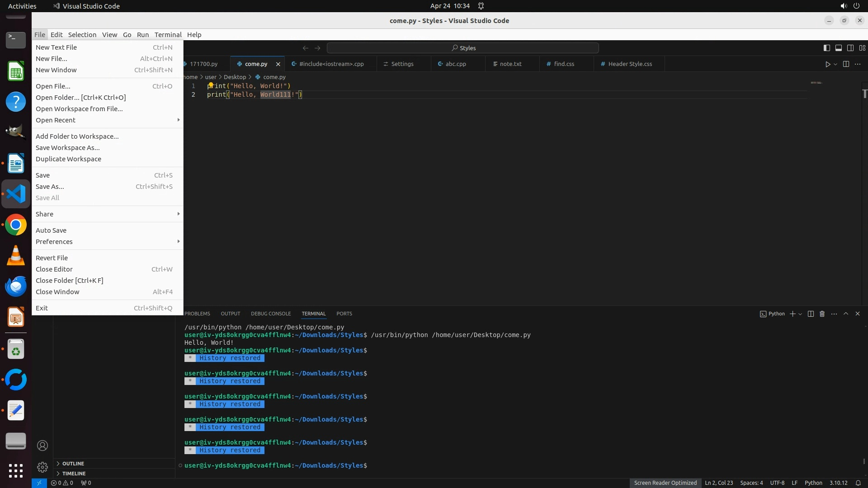Open Notifications bell in status bar
The height and width of the screenshot is (488, 868).
point(858,483)
